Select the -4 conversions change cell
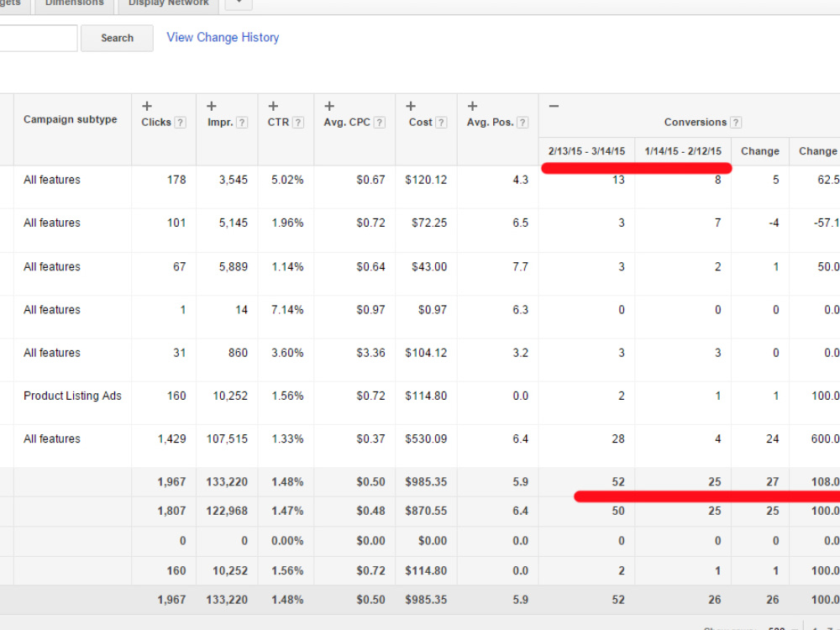The image size is (840, 630). (774, 223)
